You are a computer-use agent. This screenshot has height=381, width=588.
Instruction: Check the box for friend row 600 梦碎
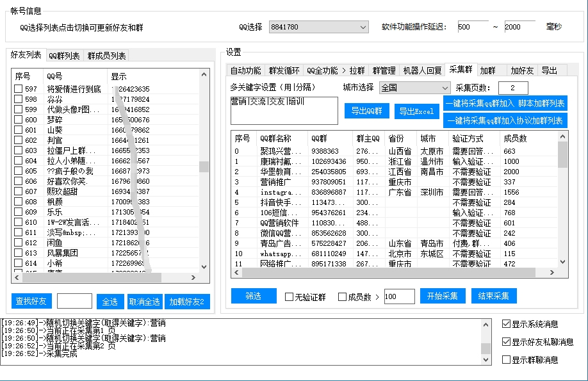point(19,120)
